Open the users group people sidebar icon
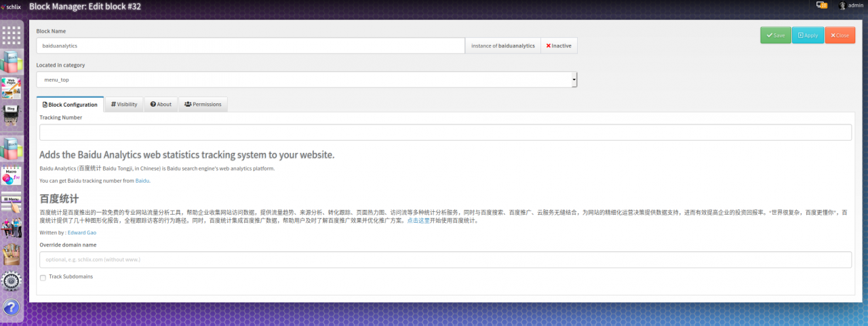The width and height of the screenshot is (868, 326). pyautogui.click(x=12, y=227)
